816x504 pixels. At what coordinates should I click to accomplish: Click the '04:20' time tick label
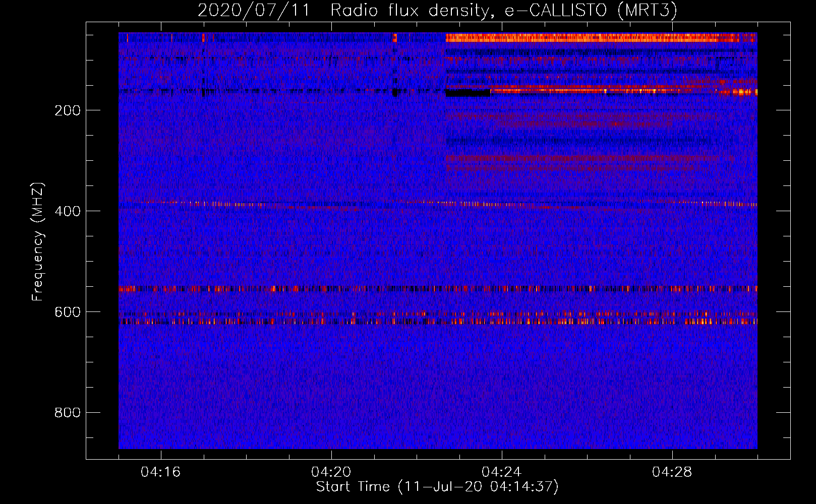pyautogui.click(x=331, y=472)
